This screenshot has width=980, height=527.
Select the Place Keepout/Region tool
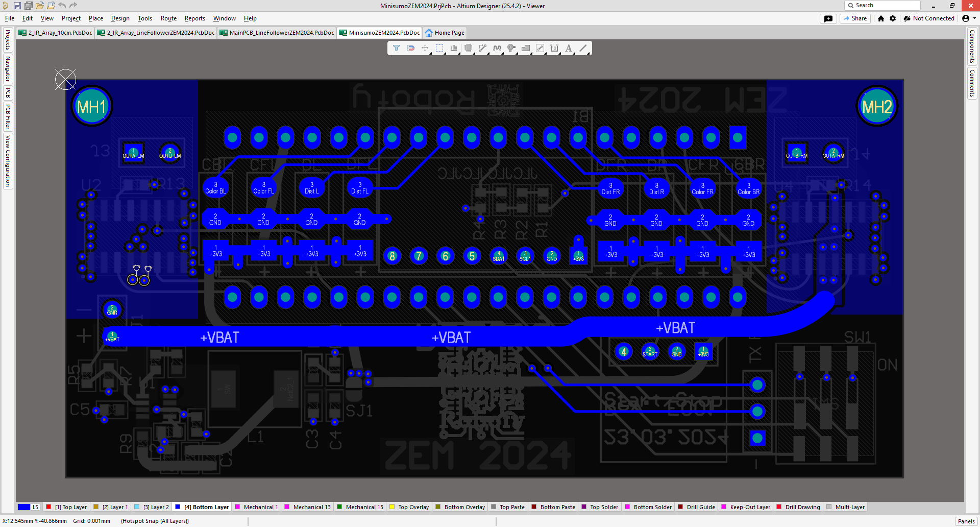540,48
